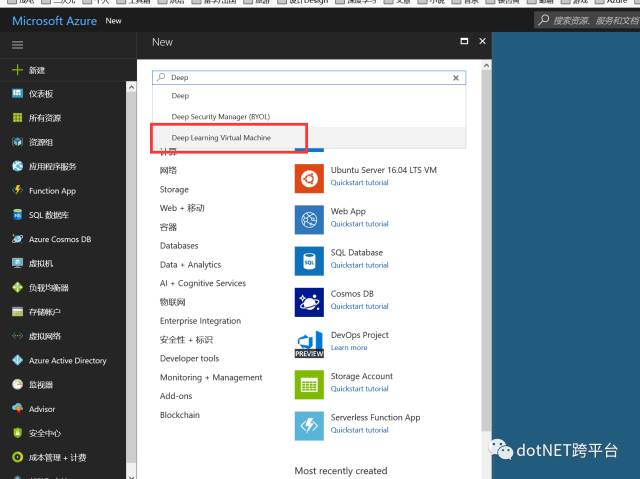
Task: Open the Function App lightning icon
Action: 17,190
